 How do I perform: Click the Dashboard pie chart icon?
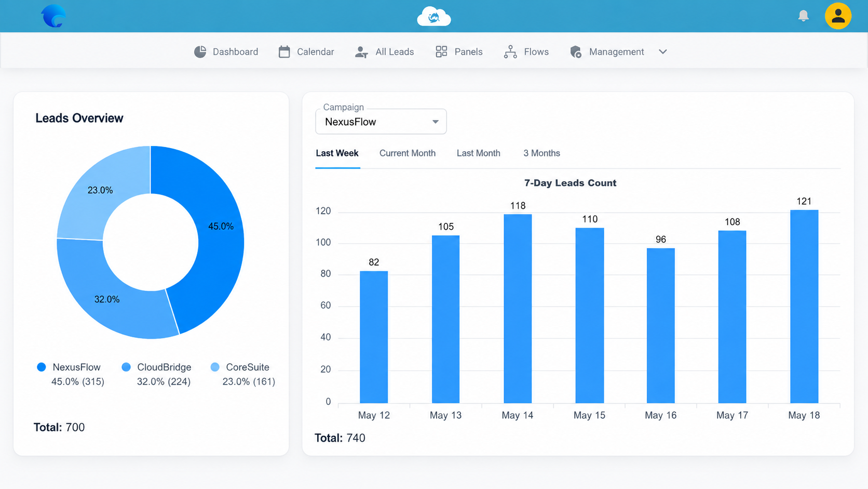click(x=200, y=52)
